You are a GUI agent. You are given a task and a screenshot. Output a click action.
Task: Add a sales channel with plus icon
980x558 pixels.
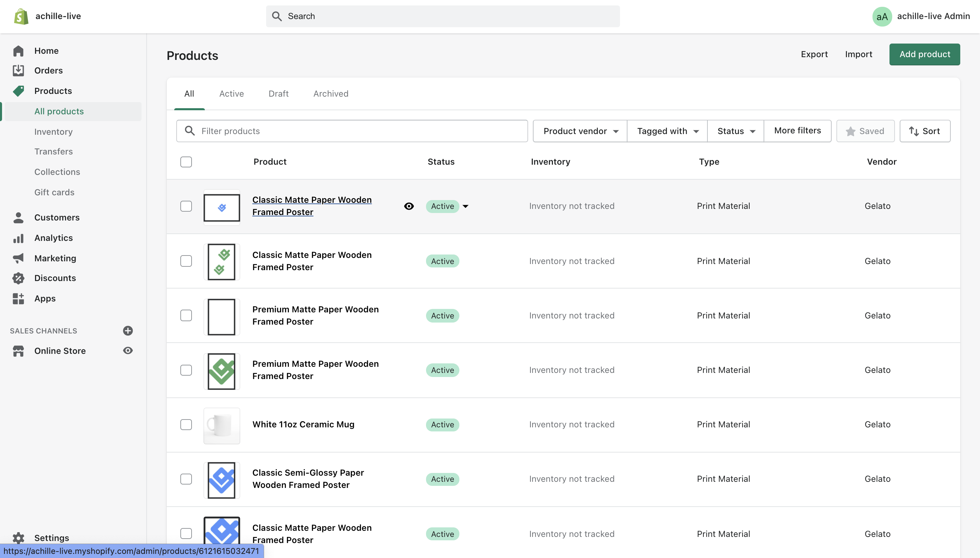[128, 331]
